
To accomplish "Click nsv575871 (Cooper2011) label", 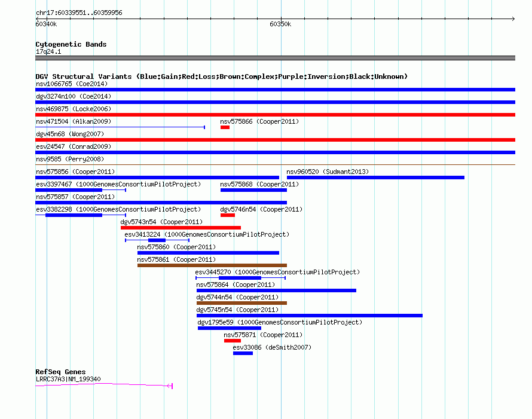I will [263, 335].
